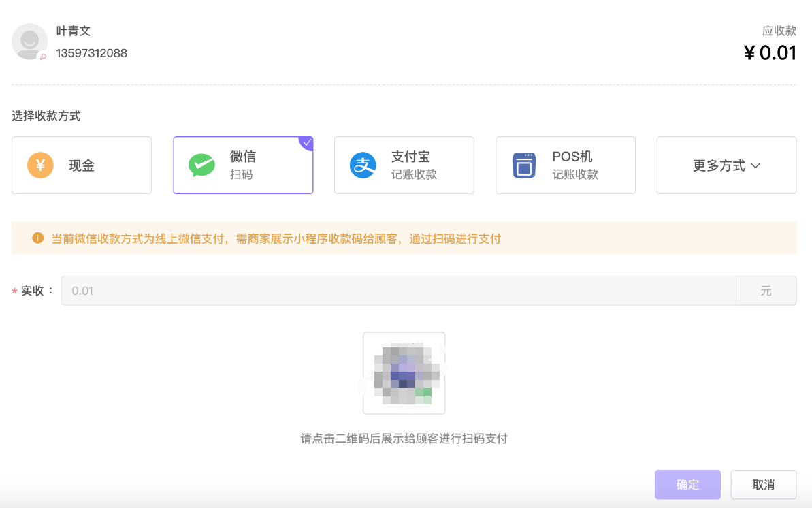
Task: Click the QR code thumbnail to enlarge
Action: click(404, 373)
